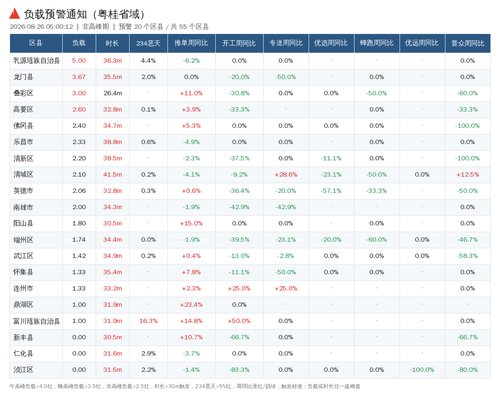The image size is (500, 402).
Task: Click -58.3% in the 武江区 row
Action: click(x=467, y=256)
